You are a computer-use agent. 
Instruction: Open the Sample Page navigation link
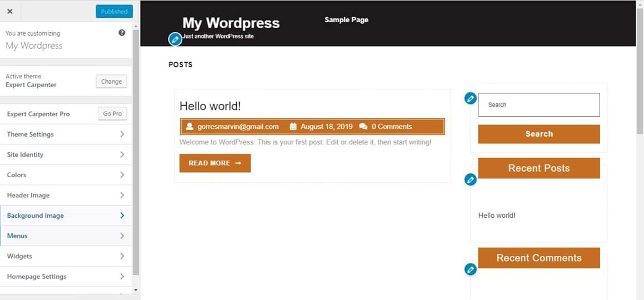[346, 19]
